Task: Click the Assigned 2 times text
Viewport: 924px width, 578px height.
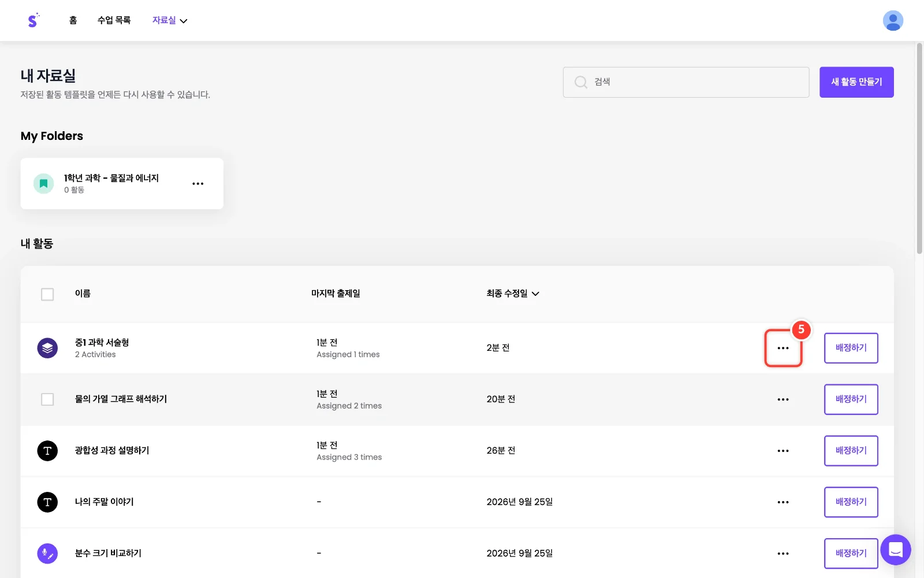Action: point(349,406)
